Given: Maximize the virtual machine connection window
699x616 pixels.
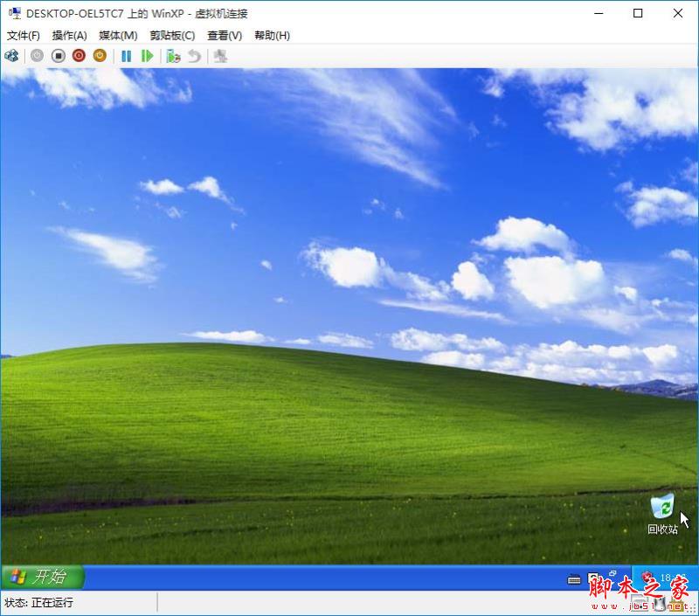Looking at the screenshot, I should coord(638,13).
